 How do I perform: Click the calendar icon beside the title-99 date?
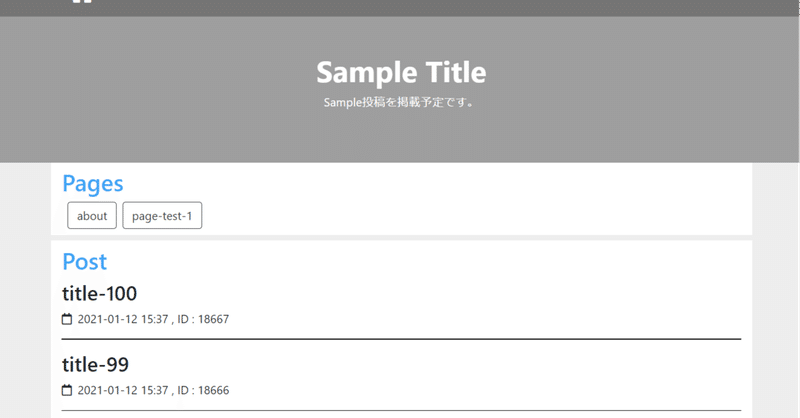pos(67,390)
